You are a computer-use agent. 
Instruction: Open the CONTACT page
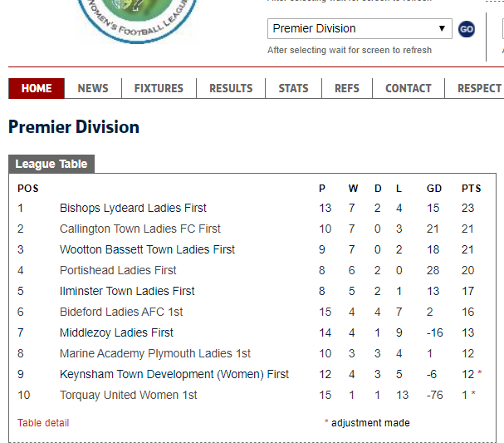(x=409, y=88)
